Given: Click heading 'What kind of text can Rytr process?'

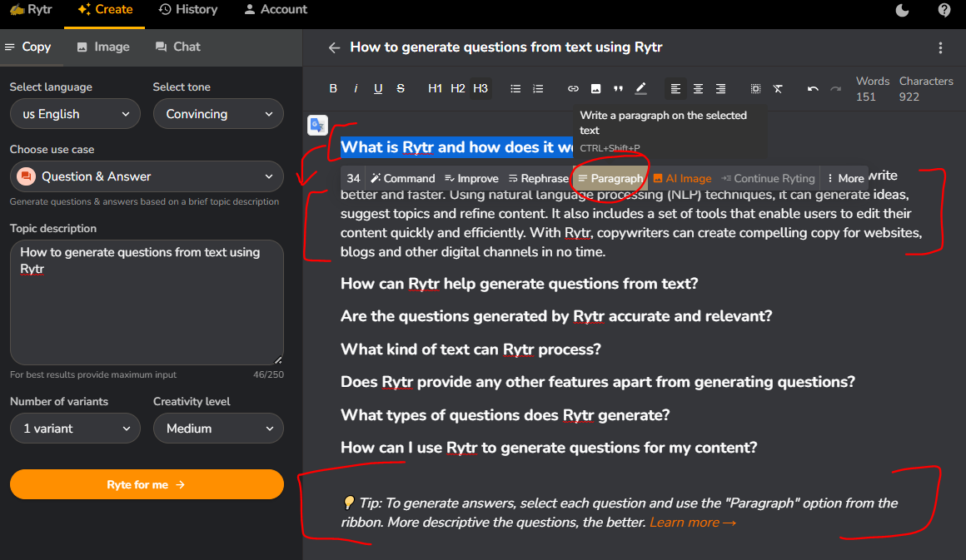Looking at the screenshot, I should [471, 349].
